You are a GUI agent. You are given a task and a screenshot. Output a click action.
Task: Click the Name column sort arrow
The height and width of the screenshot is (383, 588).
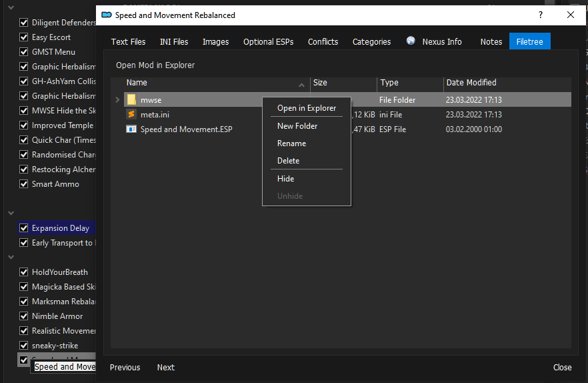click(301, 84)
